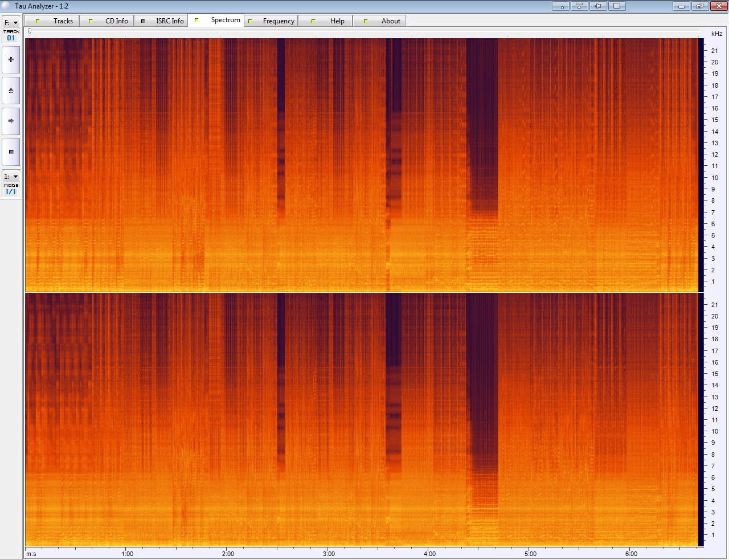
Task: Click the 3:00 mark on the time axis
Action: point(329,554)
